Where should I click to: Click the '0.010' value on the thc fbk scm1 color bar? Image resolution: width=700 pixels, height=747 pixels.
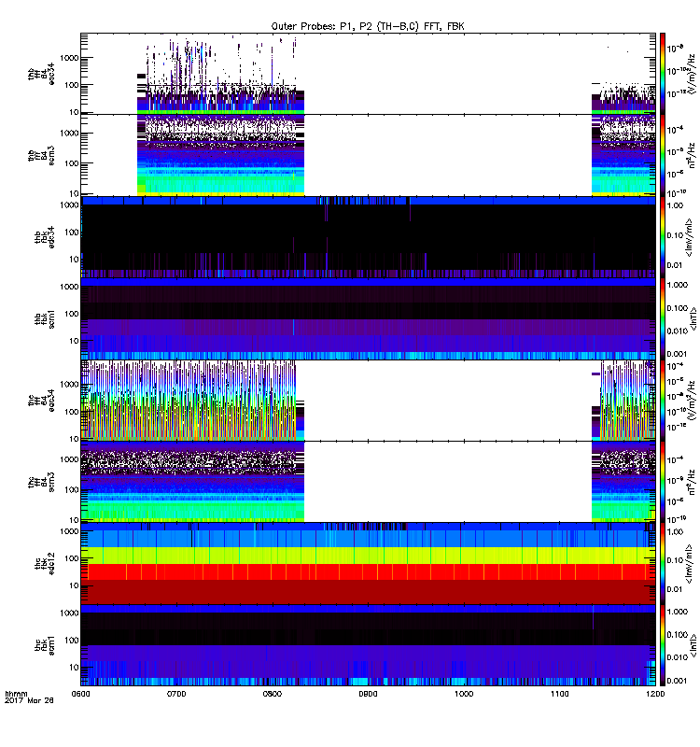(678, 657)
